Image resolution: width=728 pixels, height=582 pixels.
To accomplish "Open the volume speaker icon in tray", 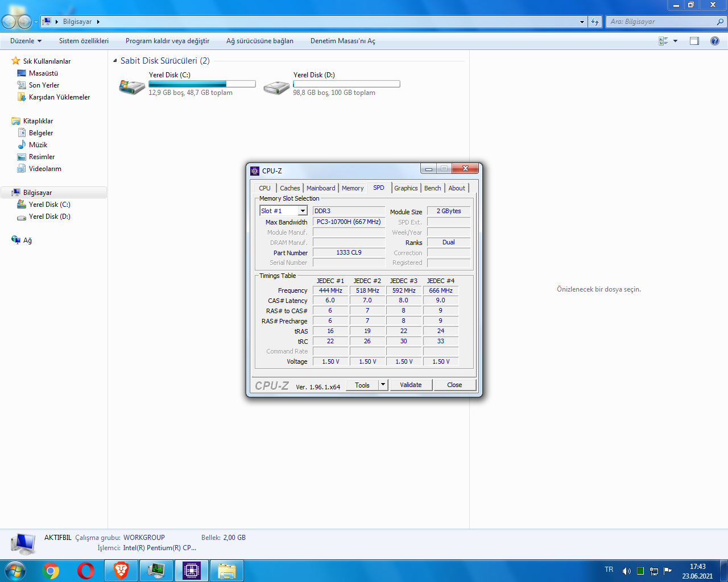I will pyautogui.click(x=626, y=571).
